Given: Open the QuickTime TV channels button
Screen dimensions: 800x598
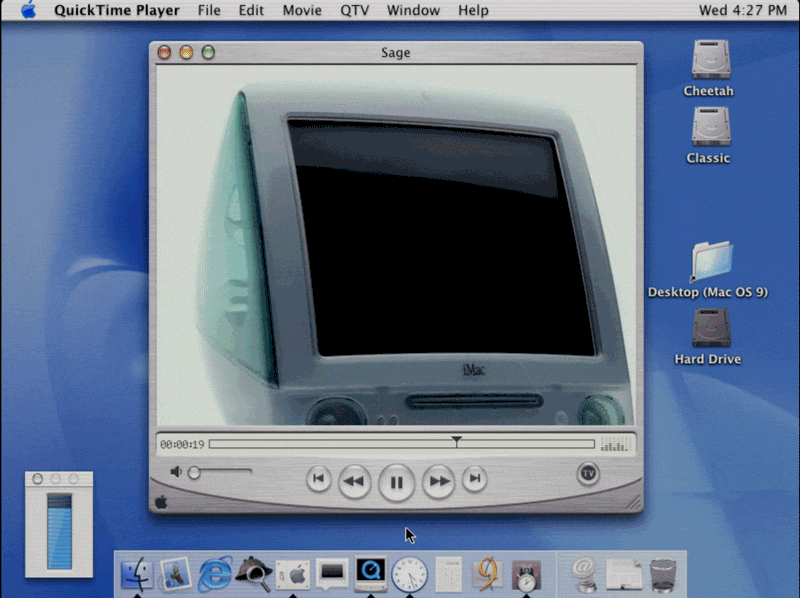Looking at the screenshot, I should point(588,474).
